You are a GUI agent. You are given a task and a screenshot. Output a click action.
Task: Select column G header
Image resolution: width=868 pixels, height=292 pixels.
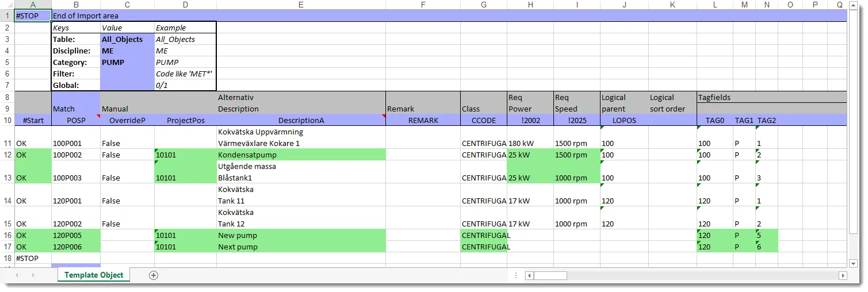[483, 5]
